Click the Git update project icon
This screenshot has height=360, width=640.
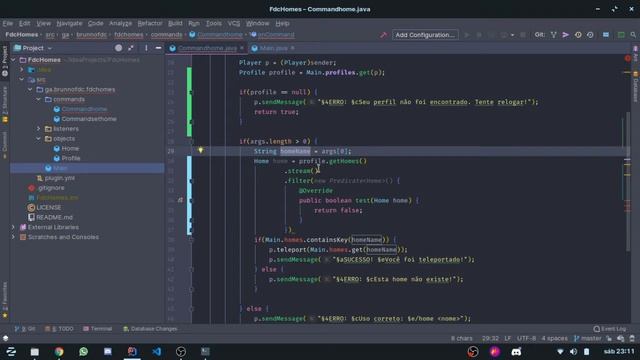point(553,35)
